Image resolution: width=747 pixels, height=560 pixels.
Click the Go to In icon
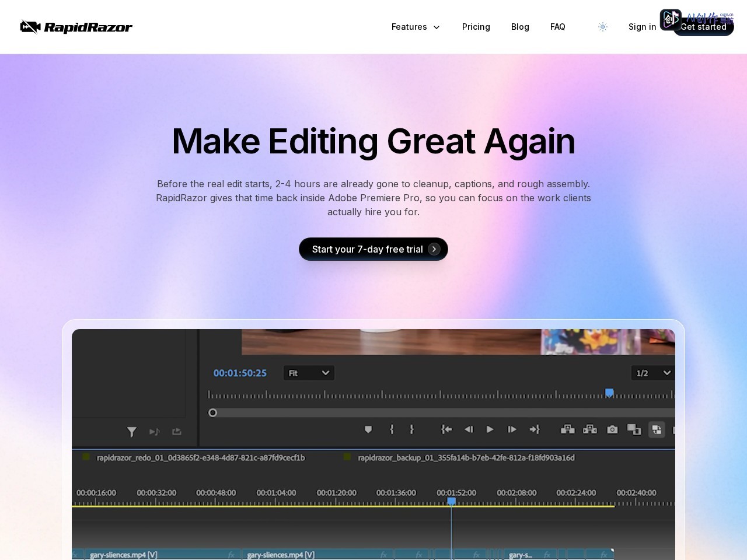coord(446,429)
